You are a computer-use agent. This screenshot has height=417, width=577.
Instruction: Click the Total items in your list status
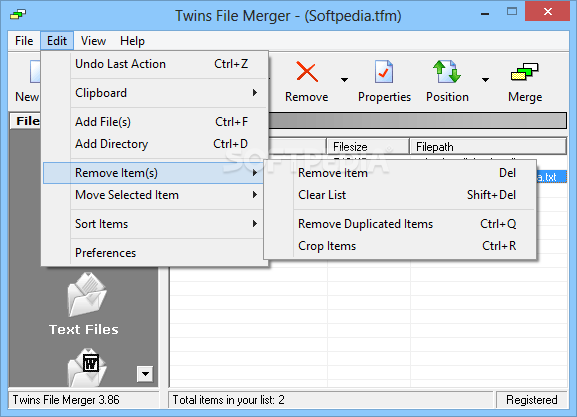pos(229,400)
